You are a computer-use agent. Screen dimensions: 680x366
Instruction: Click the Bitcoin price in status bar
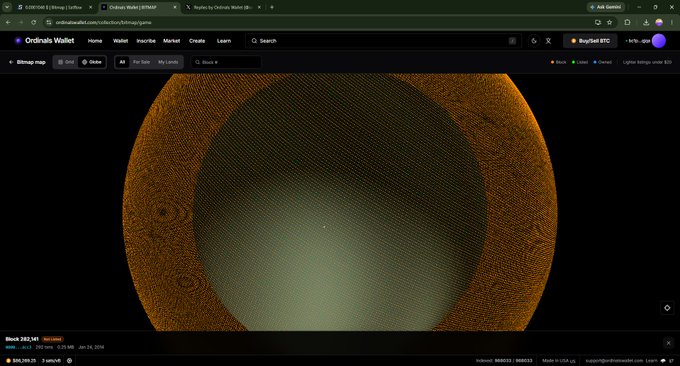(21, 361)
